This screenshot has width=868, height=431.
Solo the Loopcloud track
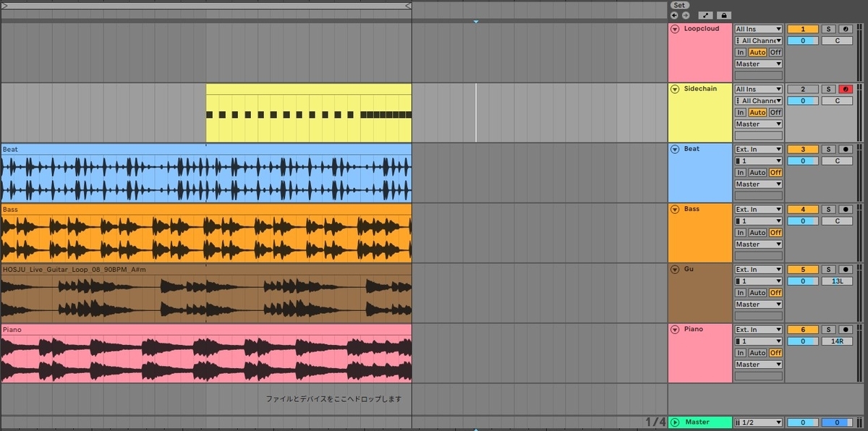click(x=829, y=29)
